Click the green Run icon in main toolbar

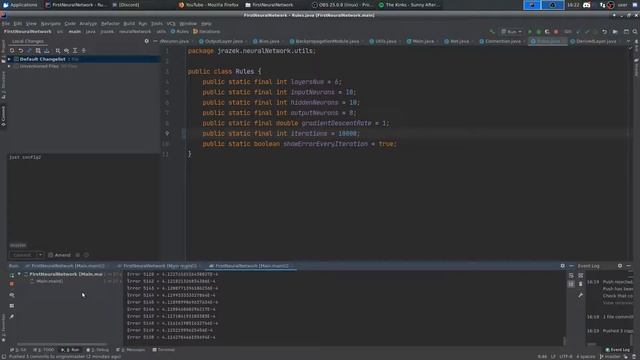click(x=530, y=31)
